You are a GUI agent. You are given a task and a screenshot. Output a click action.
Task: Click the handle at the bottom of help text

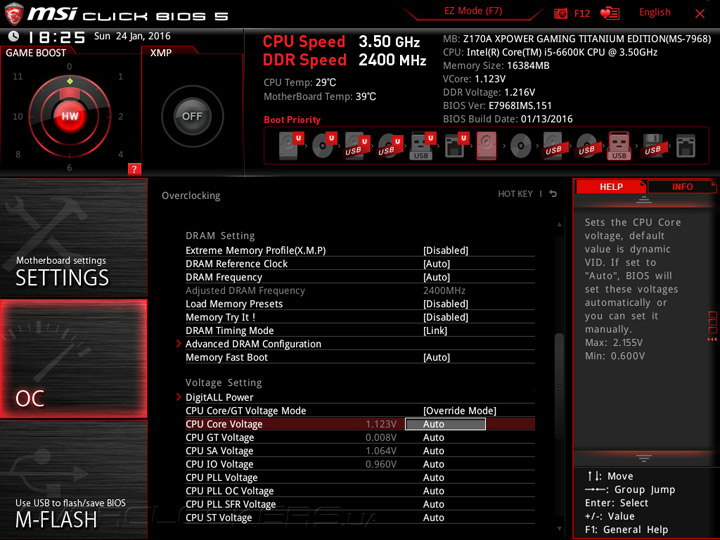[x=644, y=458]
